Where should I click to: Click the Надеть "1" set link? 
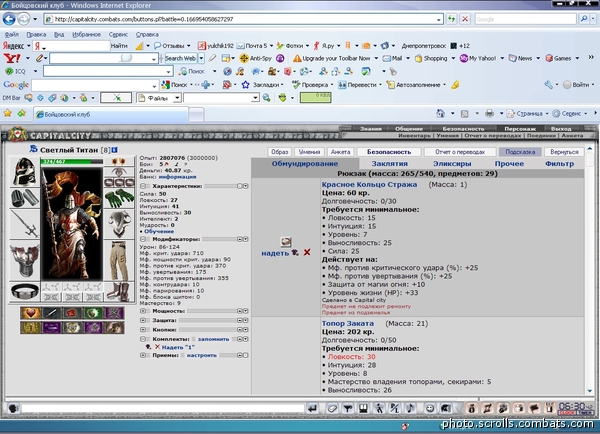[178, 348]
